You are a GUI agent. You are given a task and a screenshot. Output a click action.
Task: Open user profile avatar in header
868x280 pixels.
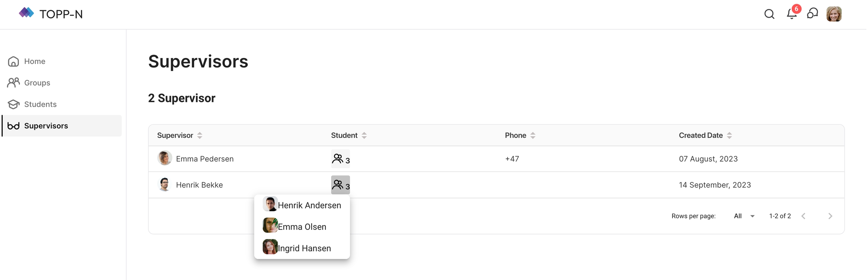[x=834, y=14]
